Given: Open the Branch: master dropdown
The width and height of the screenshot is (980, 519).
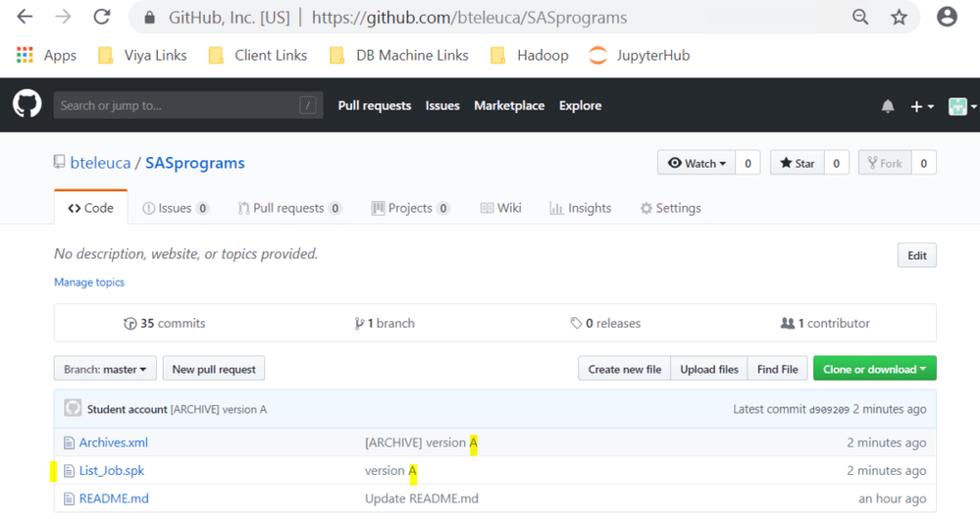Looking at the screenshot, I should (x=105, y=369).
